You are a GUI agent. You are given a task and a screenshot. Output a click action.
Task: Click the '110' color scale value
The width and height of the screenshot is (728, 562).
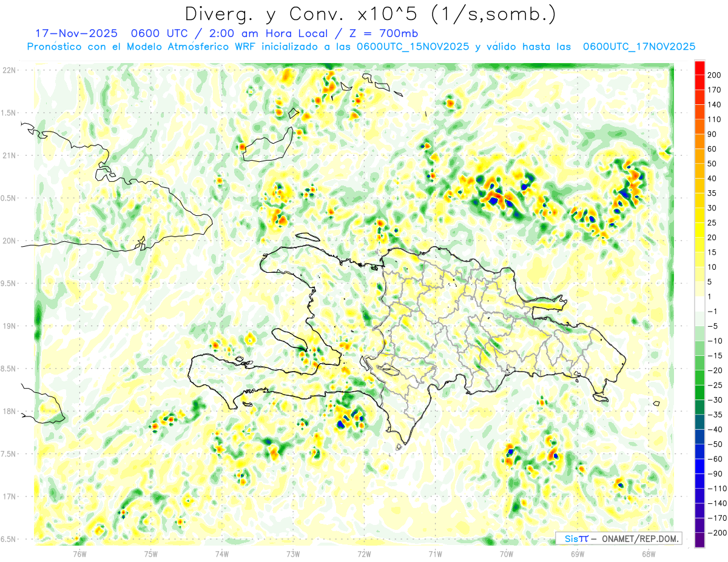point(714,119)
